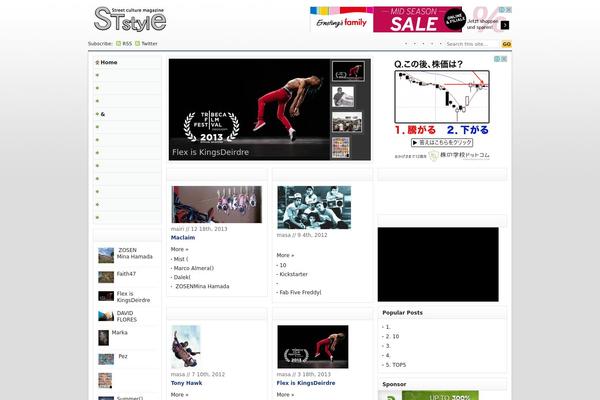Open Flex is KingsDeirdre sidebar entry
Screen dimensions: 600x400
pyautogui.click(x=133, y=297)
